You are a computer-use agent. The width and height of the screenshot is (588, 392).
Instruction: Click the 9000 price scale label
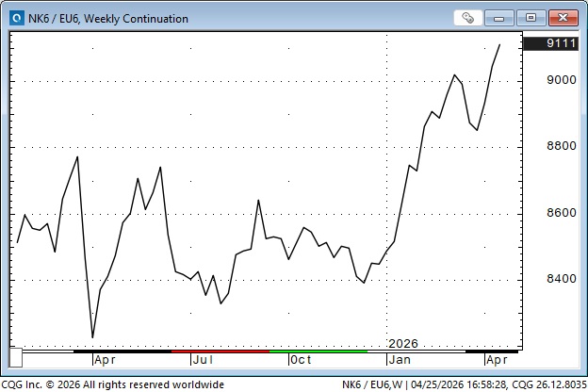(561, 80)
